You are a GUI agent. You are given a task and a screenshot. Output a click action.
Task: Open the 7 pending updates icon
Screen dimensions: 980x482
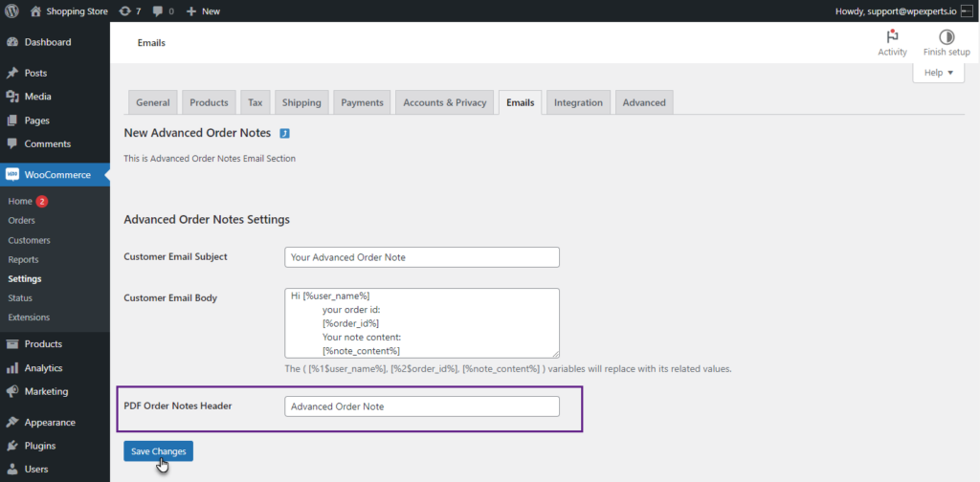(x=129, y=11)
